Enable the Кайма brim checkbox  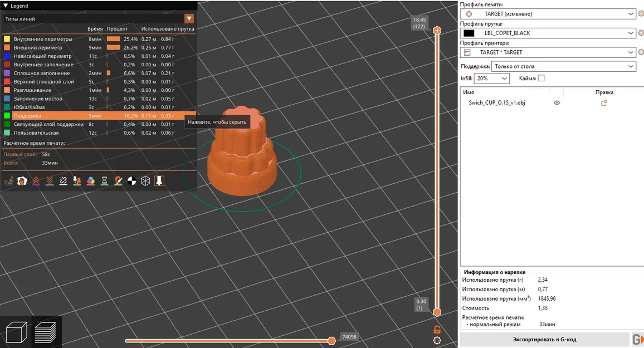[541, 78]
